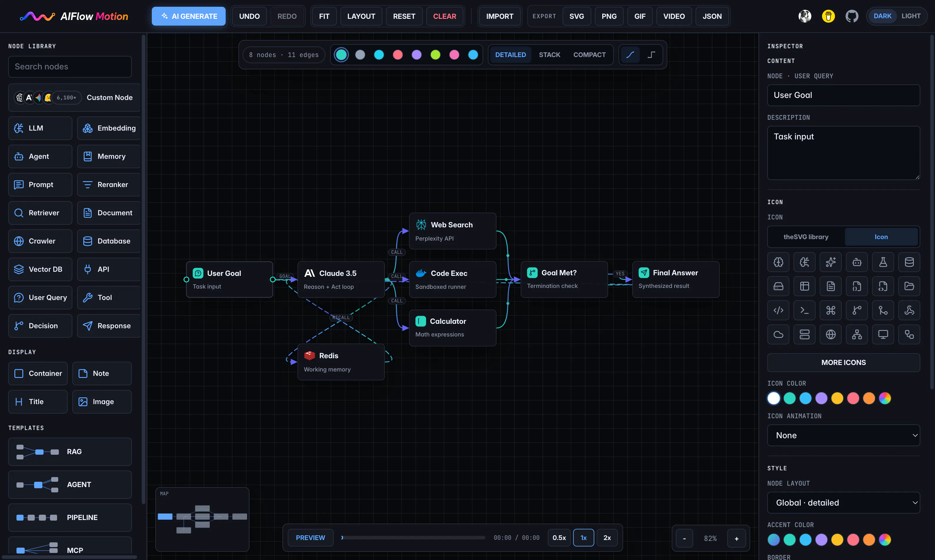The height and width of the screenshot is (560, 935).
Task: Add a Reranker node from the library
Action: (x=109, y=184)
